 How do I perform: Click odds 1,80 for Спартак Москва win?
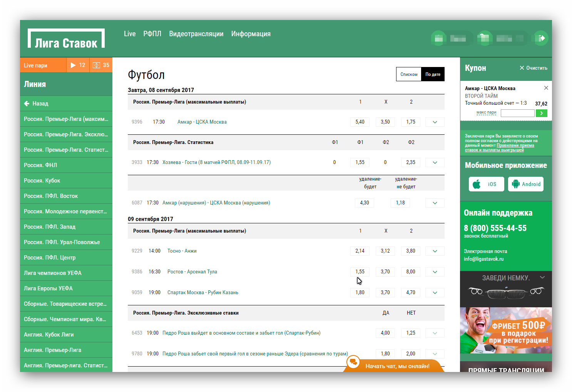(x=360, y=293)
